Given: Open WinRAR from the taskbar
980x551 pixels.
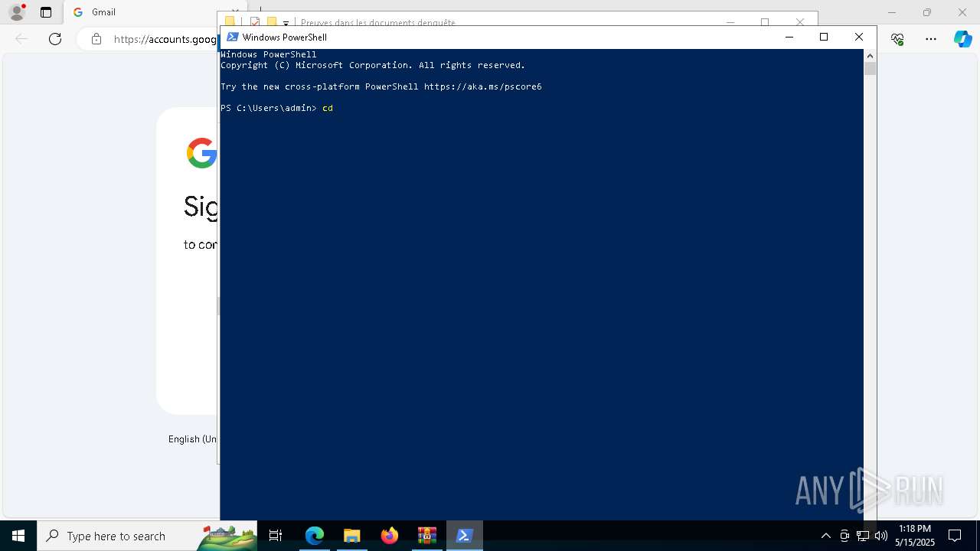Looking at the screenshot, I should pos(426,536).
